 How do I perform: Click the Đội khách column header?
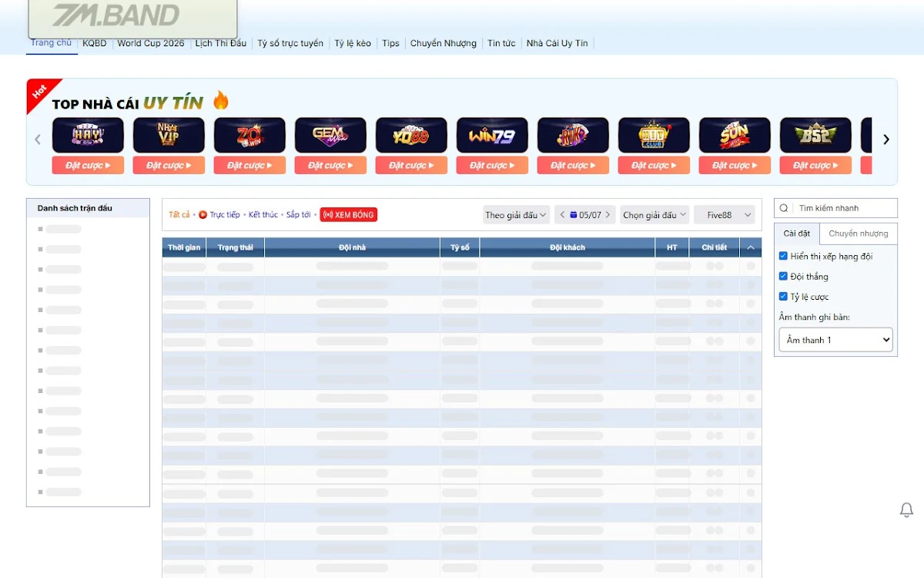567,247
